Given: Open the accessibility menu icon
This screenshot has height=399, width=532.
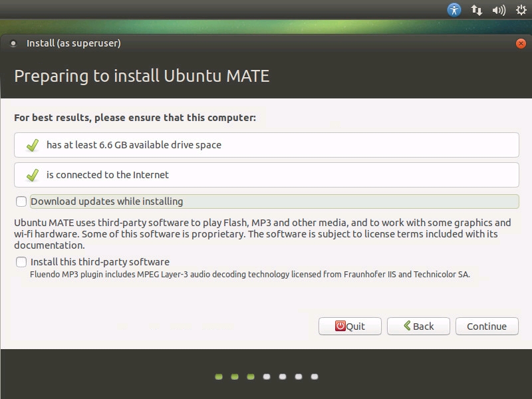Looking at the screenshot, I should (x=454, y=10).
